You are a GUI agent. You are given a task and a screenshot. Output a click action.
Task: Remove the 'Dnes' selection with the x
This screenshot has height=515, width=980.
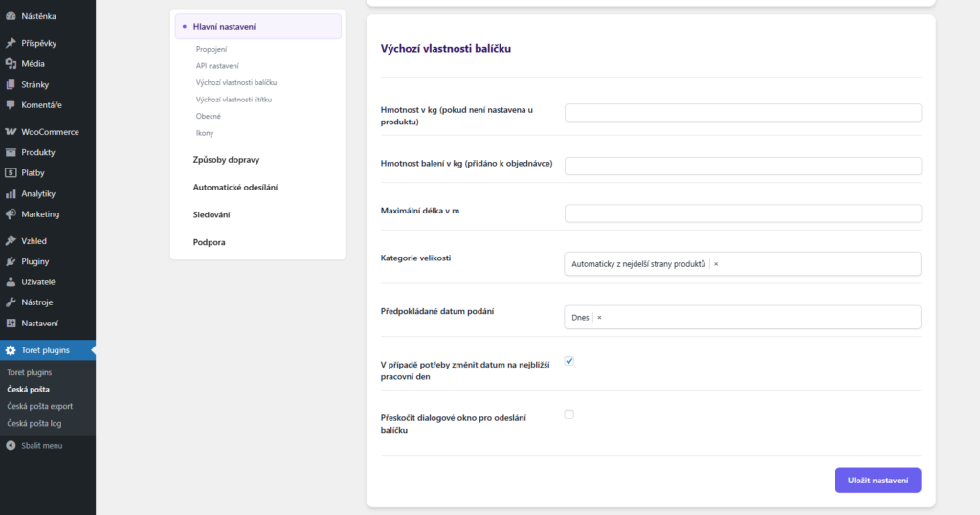tap(599, 317)
